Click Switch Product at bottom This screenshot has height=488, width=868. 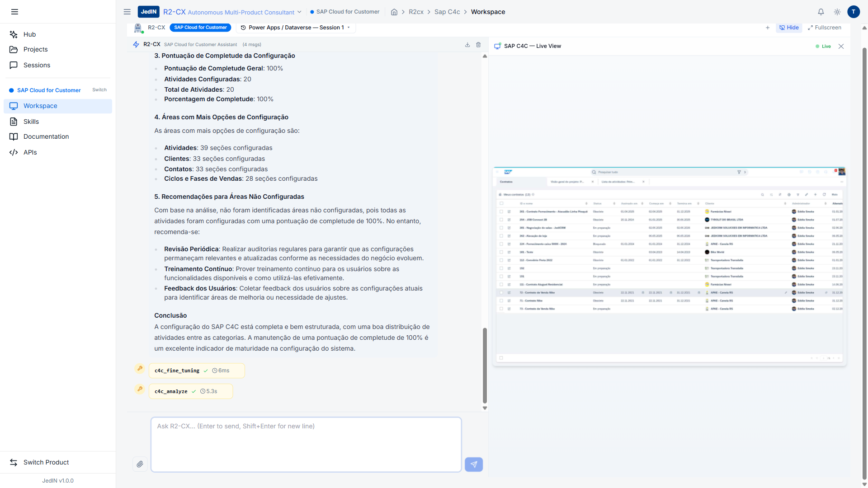[46, 462]
